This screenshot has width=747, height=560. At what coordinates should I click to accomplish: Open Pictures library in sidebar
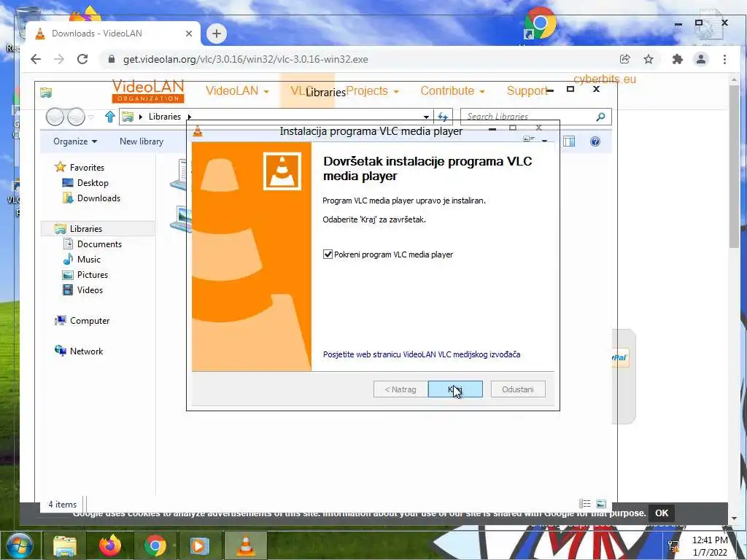pos(93,275)
